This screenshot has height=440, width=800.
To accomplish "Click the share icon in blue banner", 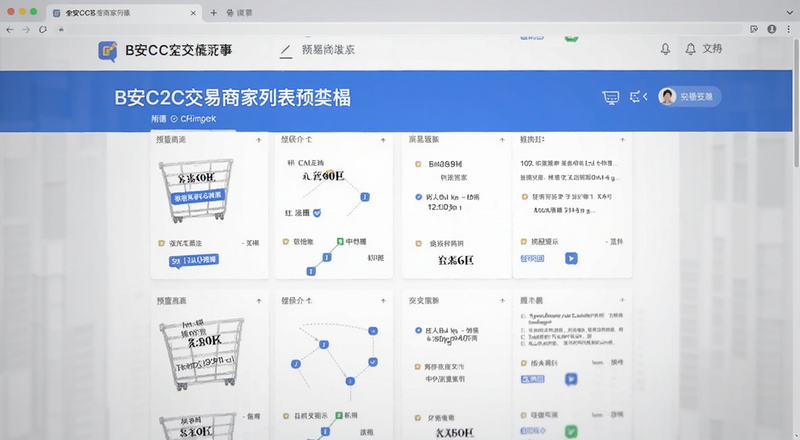I will click(638, 96).
